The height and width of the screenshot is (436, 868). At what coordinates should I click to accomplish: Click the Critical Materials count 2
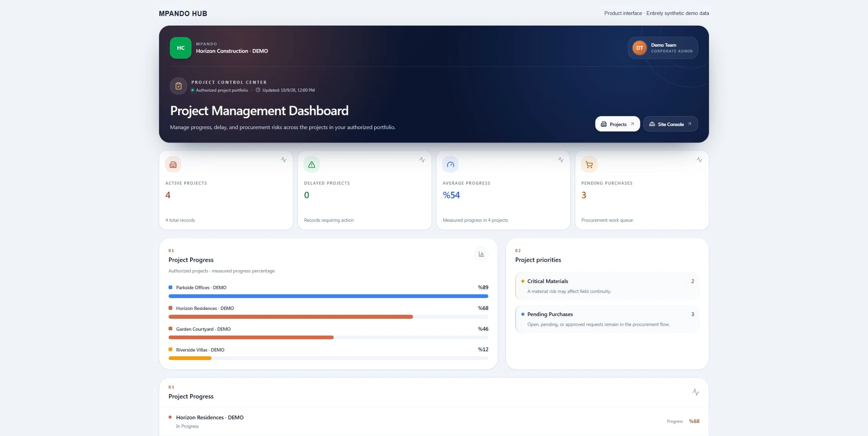693,281
